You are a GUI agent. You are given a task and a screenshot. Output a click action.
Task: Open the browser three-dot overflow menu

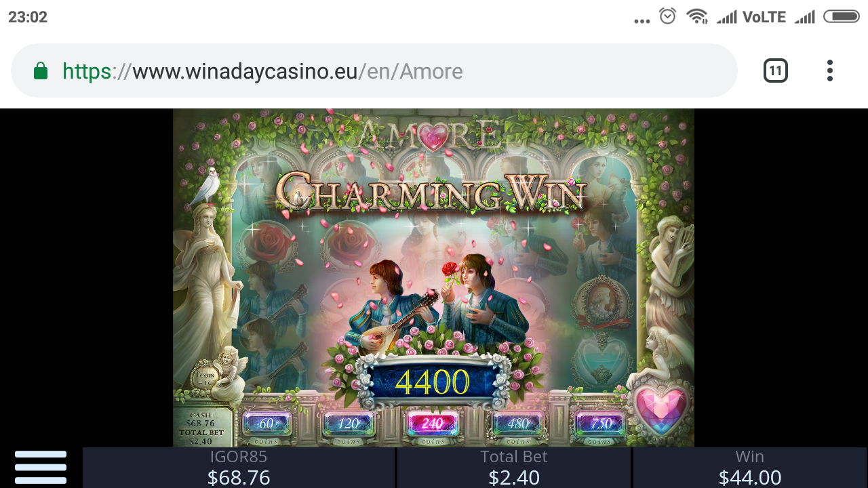pyautogui.click(x=829, y=70)
